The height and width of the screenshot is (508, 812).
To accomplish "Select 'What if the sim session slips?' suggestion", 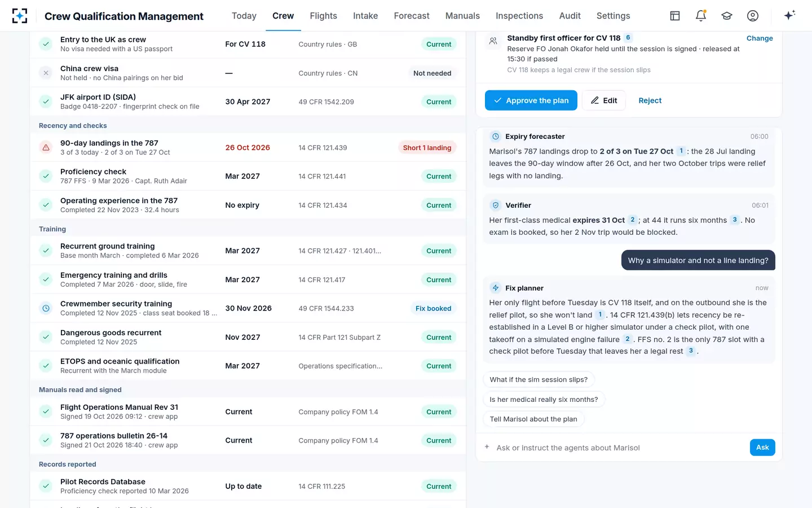I will (x=539, y=380).
